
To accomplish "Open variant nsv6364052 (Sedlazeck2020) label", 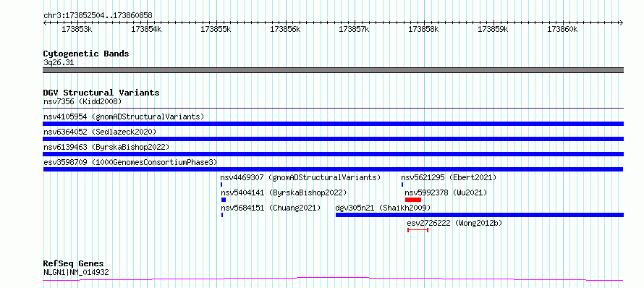I will point(100,132).
